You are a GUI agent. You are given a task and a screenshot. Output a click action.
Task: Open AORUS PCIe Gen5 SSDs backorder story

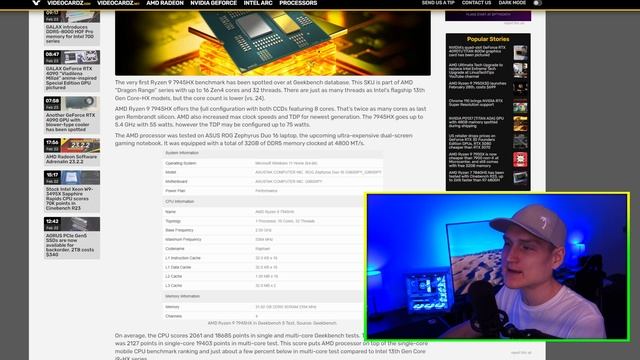pyautogui.click(x=70, y=245)
